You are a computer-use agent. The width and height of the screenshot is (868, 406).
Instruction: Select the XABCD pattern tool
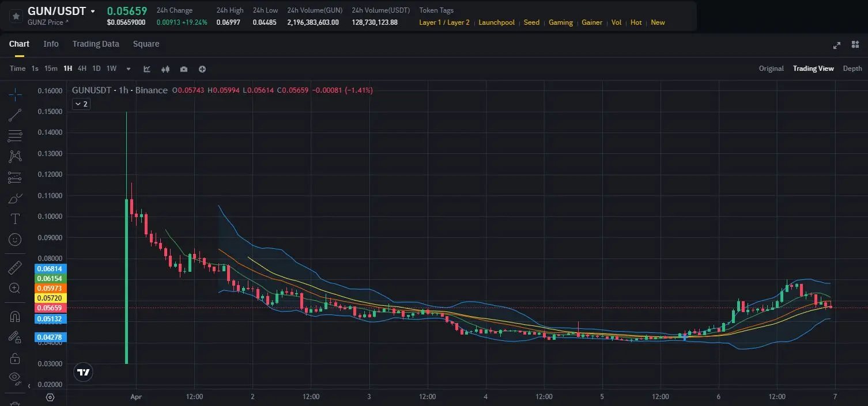click(x=16, y=156)
